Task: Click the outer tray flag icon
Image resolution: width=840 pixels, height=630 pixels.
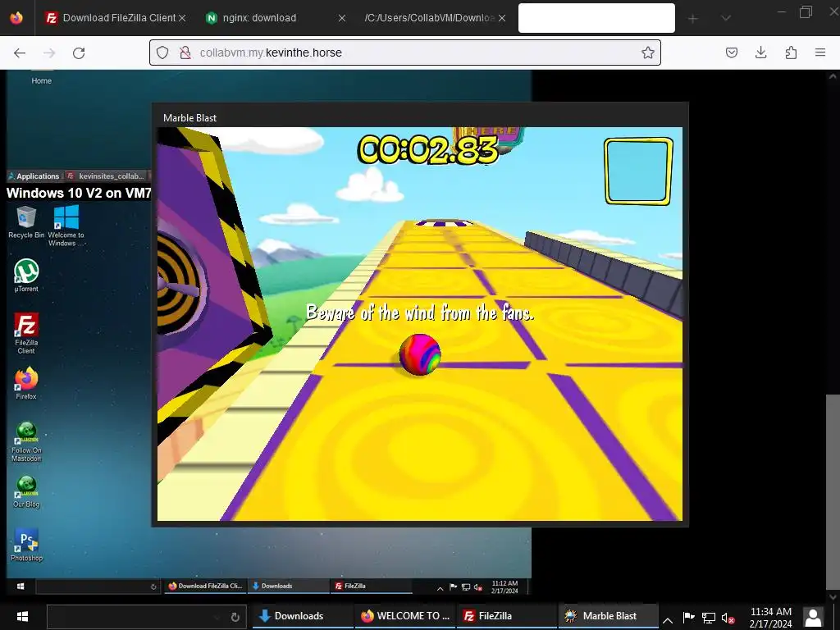Action: (689, 618)
